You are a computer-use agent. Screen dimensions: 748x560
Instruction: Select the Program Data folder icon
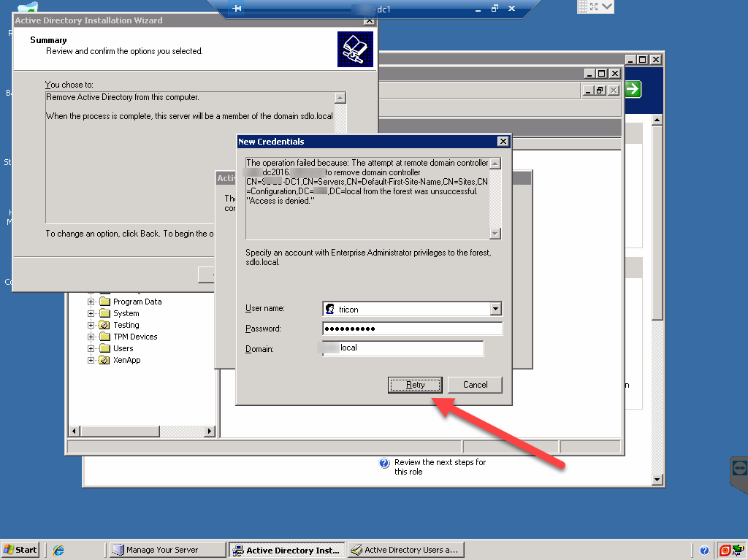pos(104,302)
